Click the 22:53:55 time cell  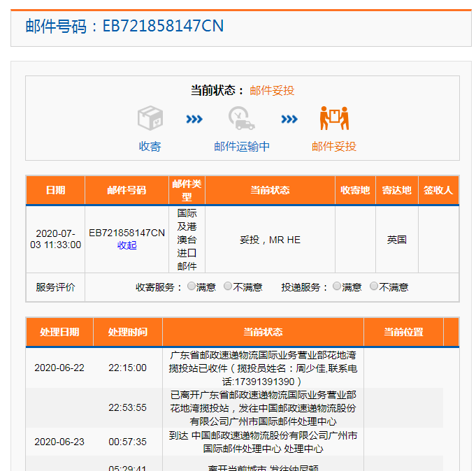[x=127, y=407]
